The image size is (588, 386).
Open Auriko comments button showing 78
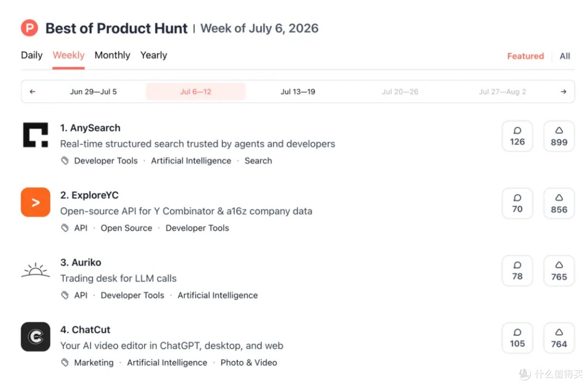click(x=517, y=271)
